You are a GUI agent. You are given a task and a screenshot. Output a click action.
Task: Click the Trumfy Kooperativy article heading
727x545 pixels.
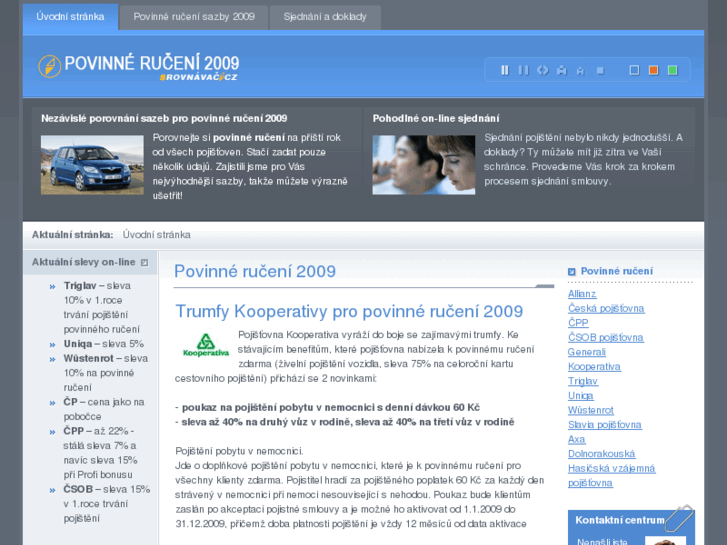[x=349, y=311]
